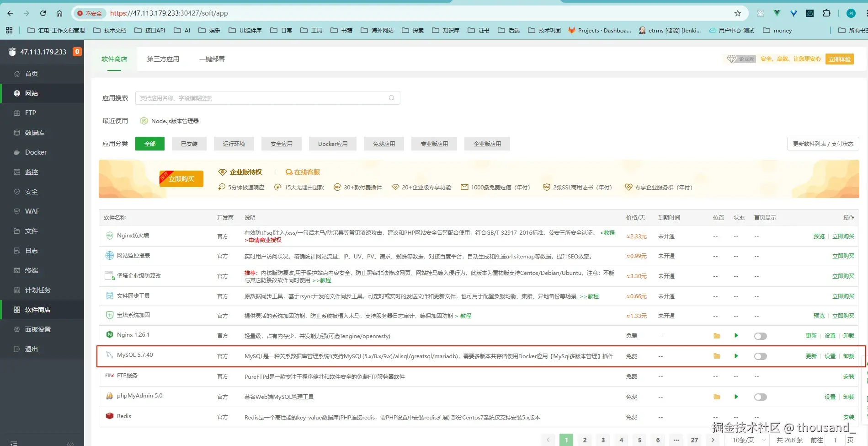Click the green start icon for Nginx 1.26.1
Viewport: 868px width, 446px height.
pyautogui.click(x=736, y=335)
